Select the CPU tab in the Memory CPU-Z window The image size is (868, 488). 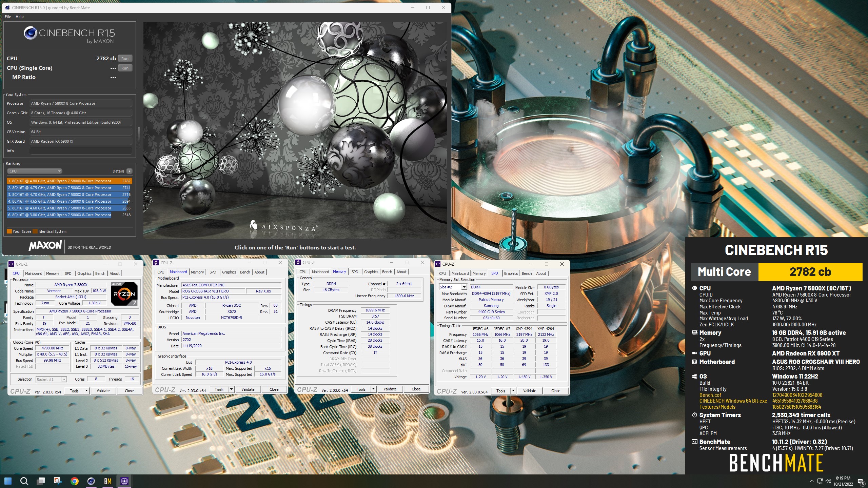[x=303, y=272]
